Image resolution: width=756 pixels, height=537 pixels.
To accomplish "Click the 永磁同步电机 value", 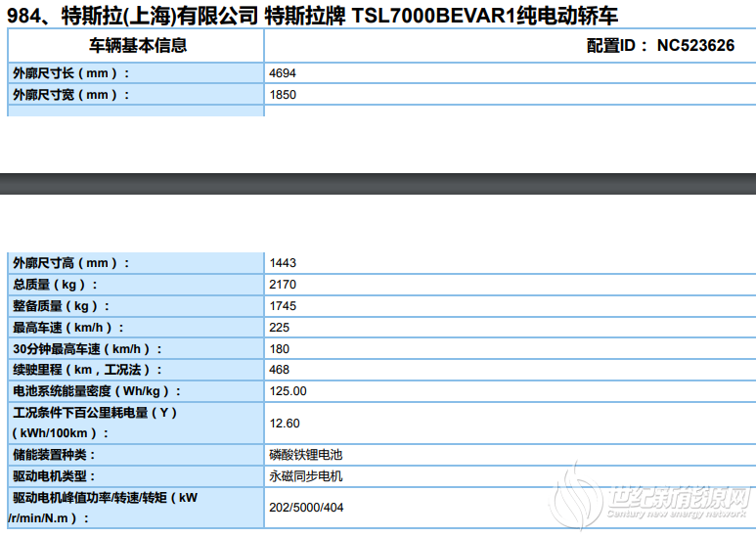I will 306,476.
